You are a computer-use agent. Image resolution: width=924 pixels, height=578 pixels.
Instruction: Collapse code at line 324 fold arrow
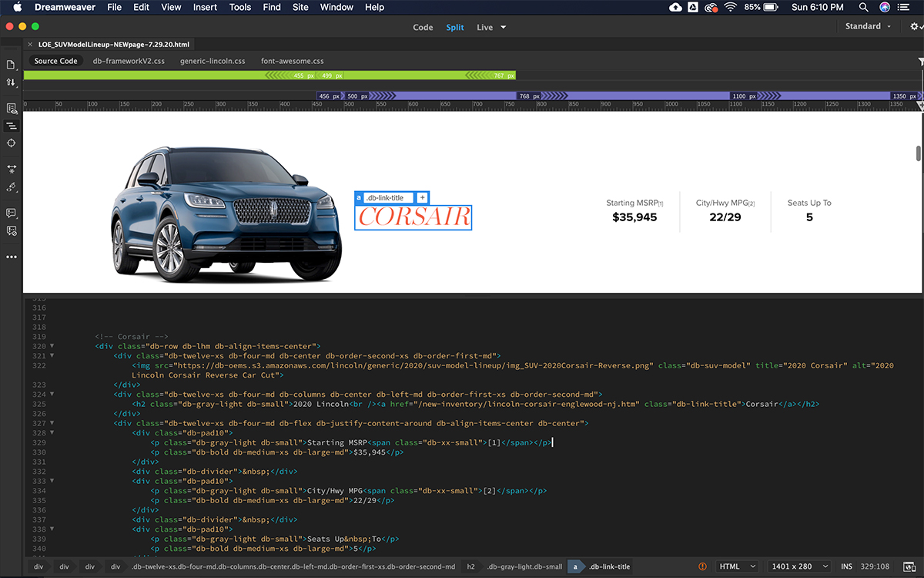[x=52, y=394]
